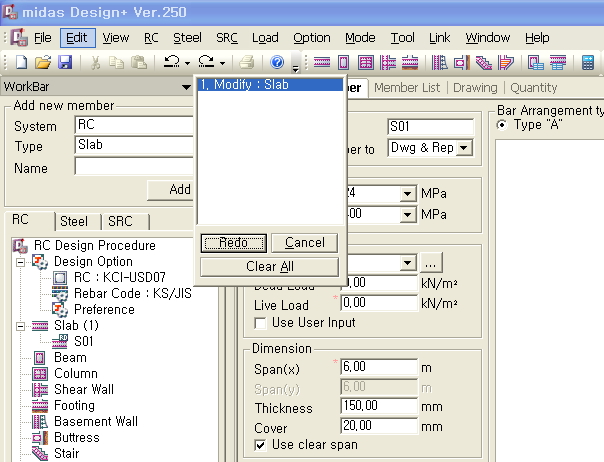Viewport: 604px width, 462px height.
Task: Select the Stair toolbar icon
Action: tap(484, 62)
